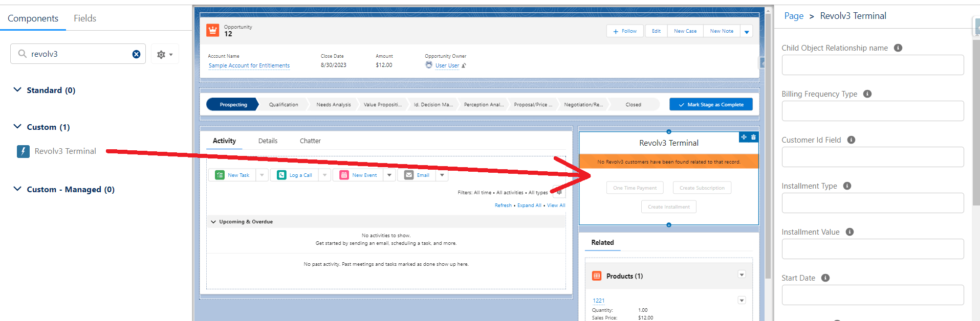
Task: Open the Log a Call dropdown arrow
Action: [x=324, y=175]
